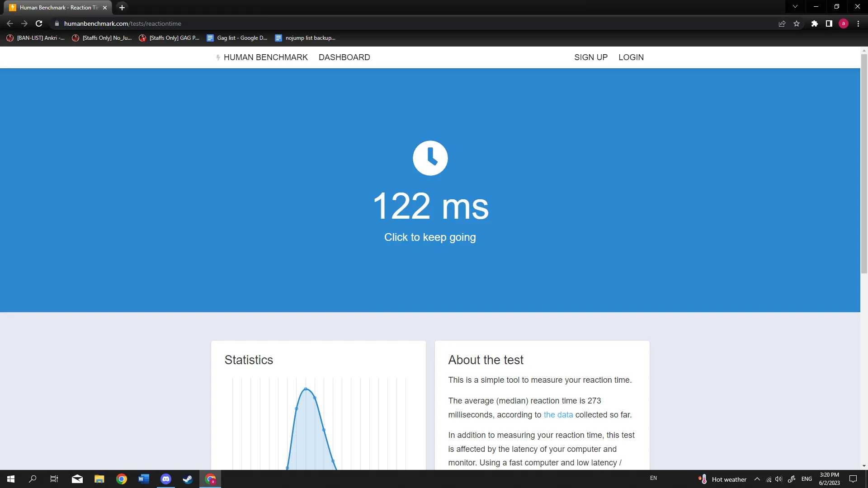Open File Explorer from taskbar

[x=99, y=479]
